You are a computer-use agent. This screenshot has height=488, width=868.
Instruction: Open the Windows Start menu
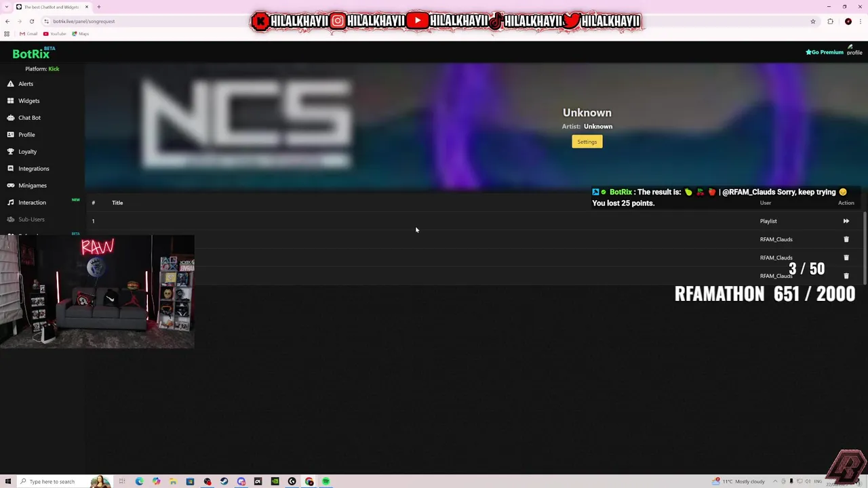click(x=8, y=481)
